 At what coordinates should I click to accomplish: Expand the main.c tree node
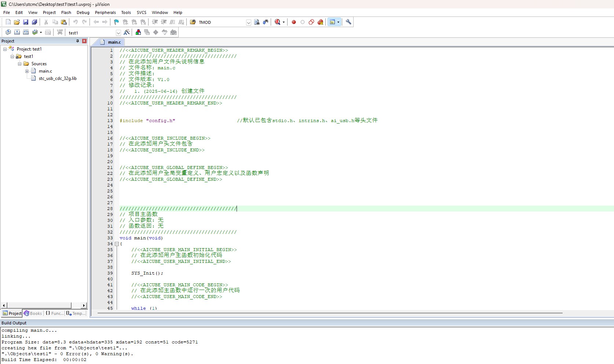click(27, 71)
